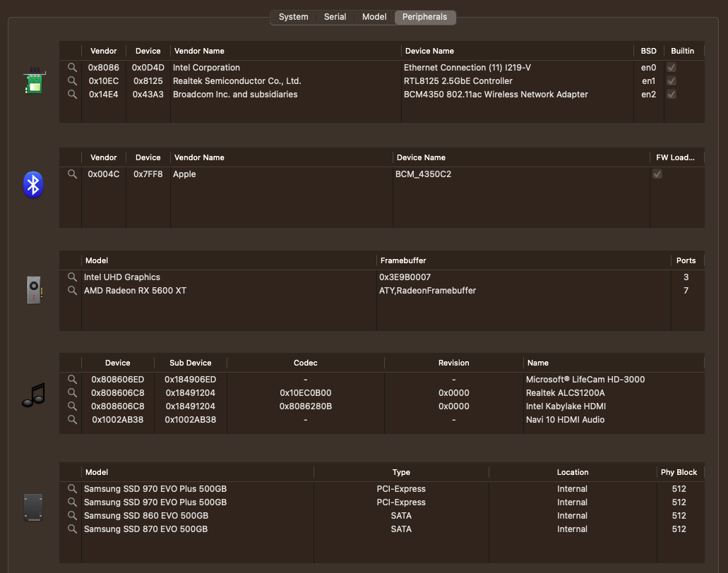Screen dimensions: 728x573
Task: Click the Ports column header
Action: pos(686,261)
